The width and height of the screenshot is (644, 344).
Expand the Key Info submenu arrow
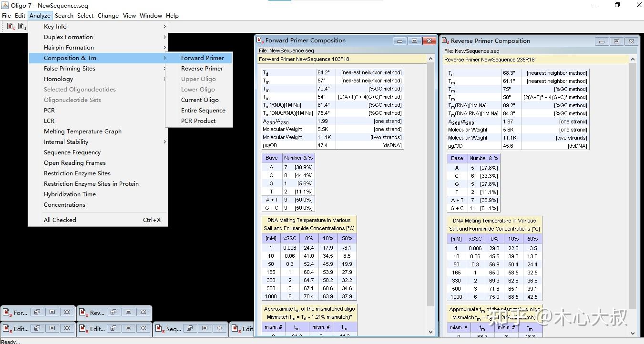164,27
